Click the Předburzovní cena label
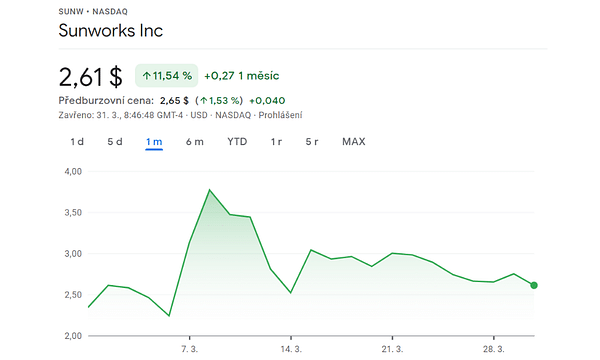Image resolution: width=600 pixels, height=360 pixels. 106,101
